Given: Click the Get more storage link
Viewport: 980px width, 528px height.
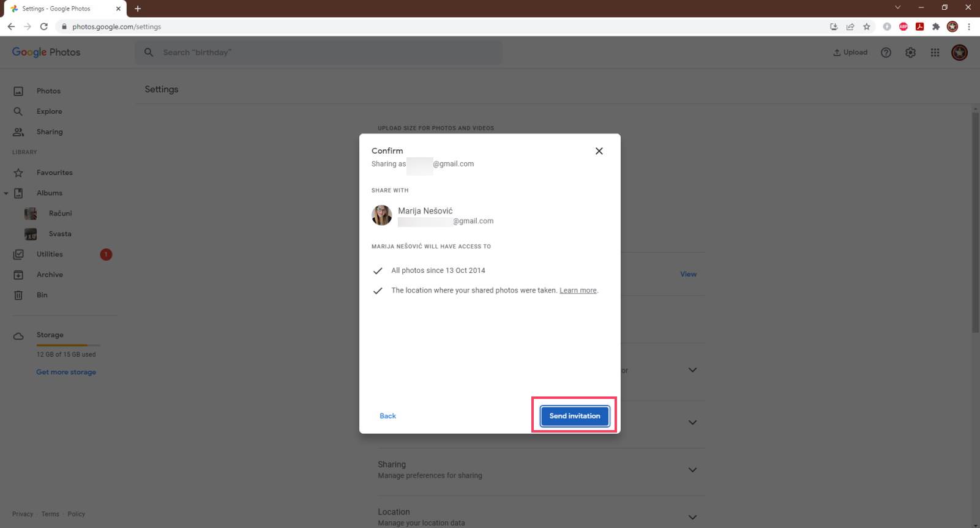Looking at the screenshot, I should [66, 372].
